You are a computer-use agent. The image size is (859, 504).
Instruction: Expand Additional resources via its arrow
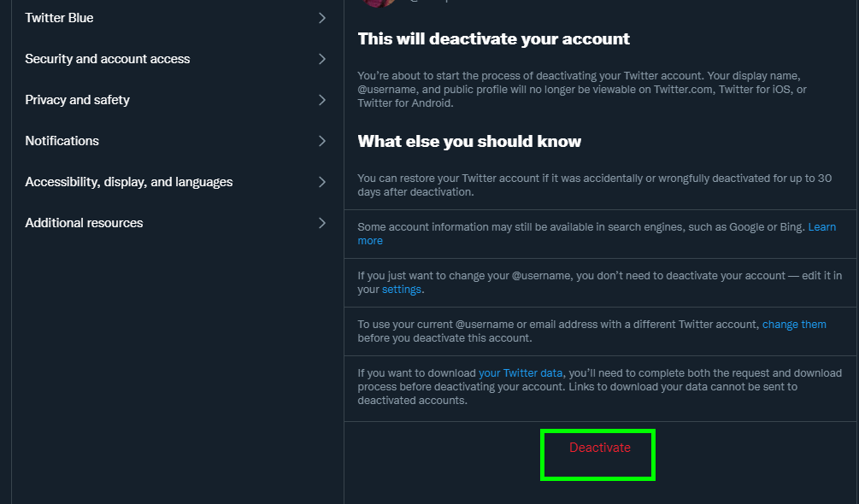tap(322, 223)
